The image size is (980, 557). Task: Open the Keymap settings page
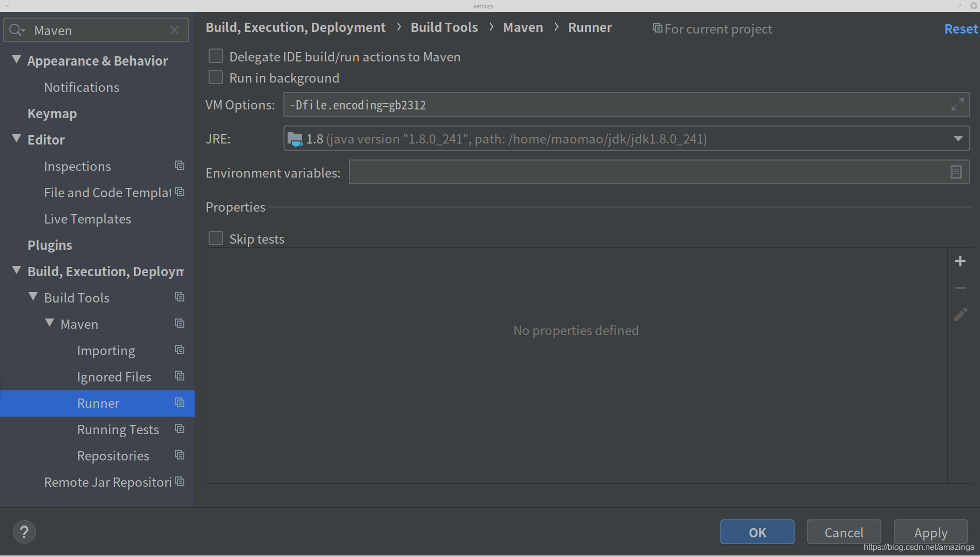pos(52,114)
